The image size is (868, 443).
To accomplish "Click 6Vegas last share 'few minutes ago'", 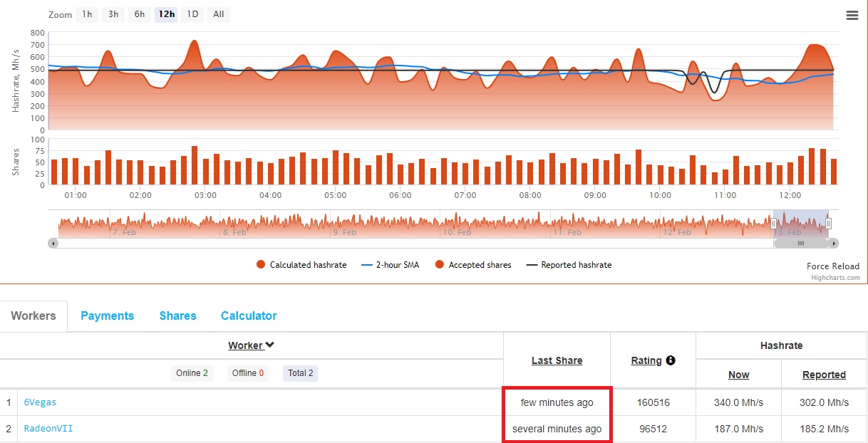I will 557,402.
